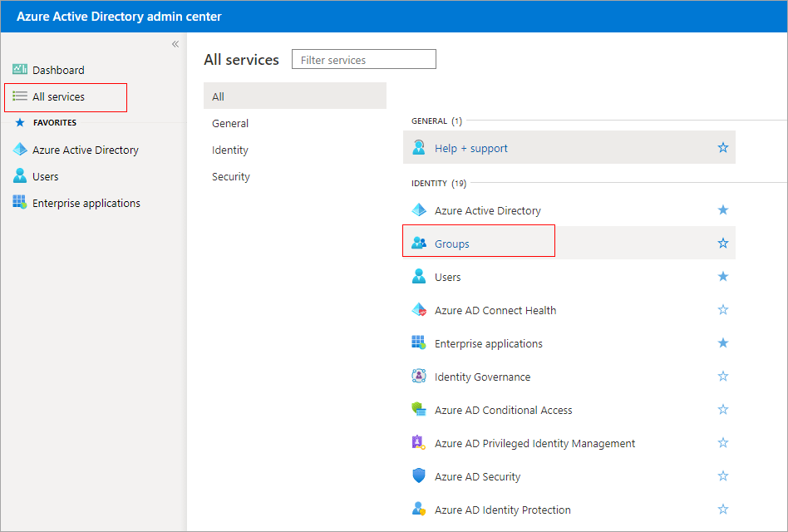Click the Azure AD Connect Health icon

[x=419, y=310]
